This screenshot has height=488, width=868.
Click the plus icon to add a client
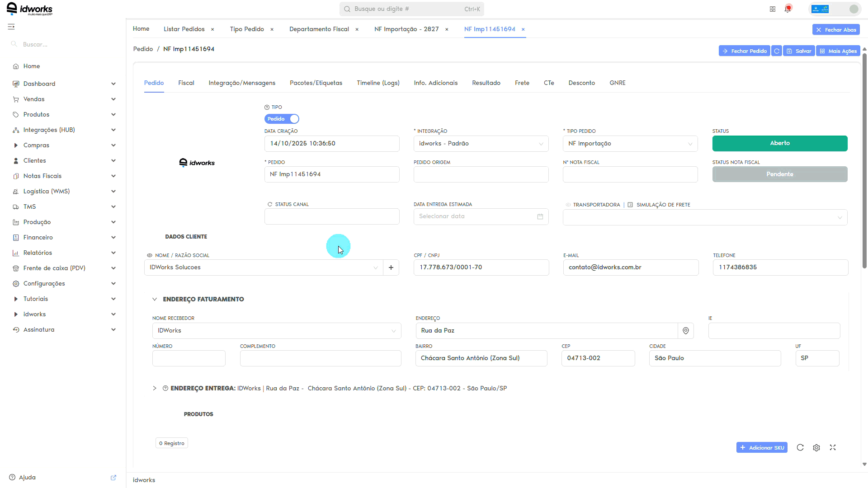[391, 267]
